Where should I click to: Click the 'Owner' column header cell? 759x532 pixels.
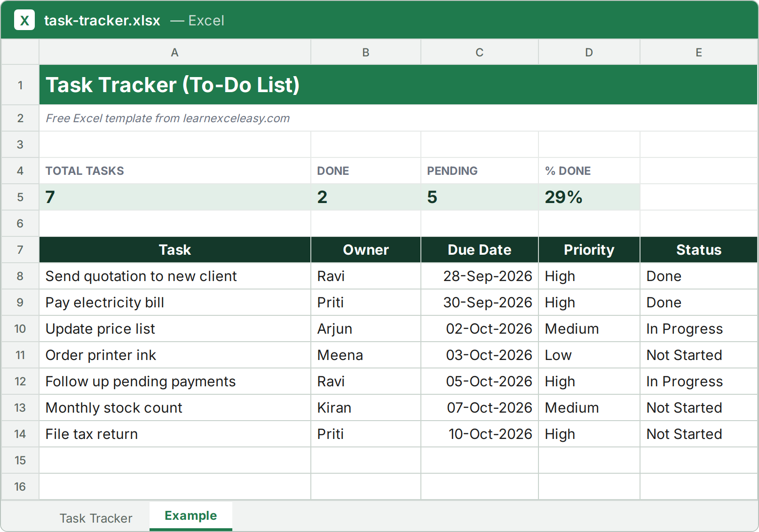[366, 250]
